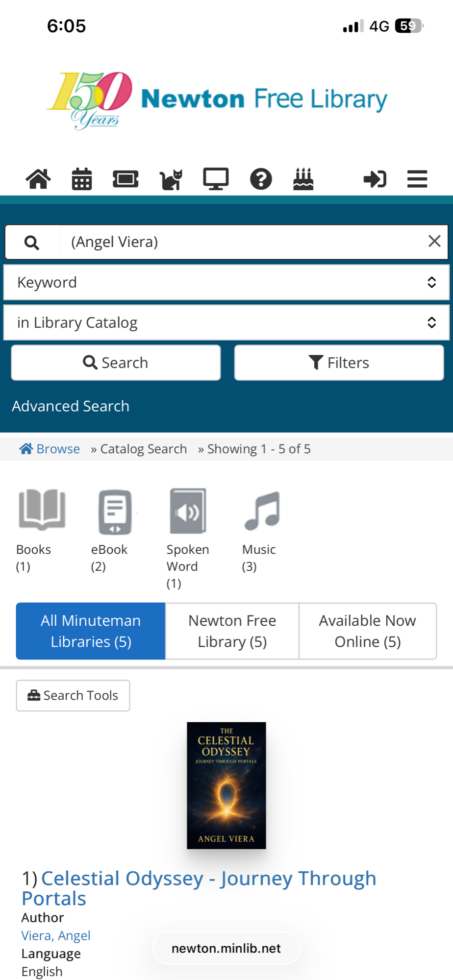The image size is (453, 980).
Task: Expand the Keyword search type dropdown
Action: coord(226,282)
